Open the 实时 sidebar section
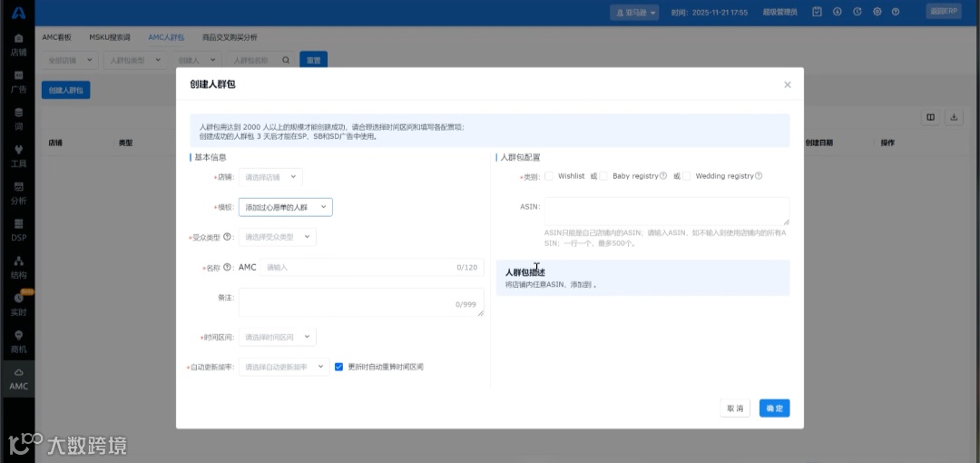This screenshot has width=980, height=463. pyautogui.click(x=18, y=305)
